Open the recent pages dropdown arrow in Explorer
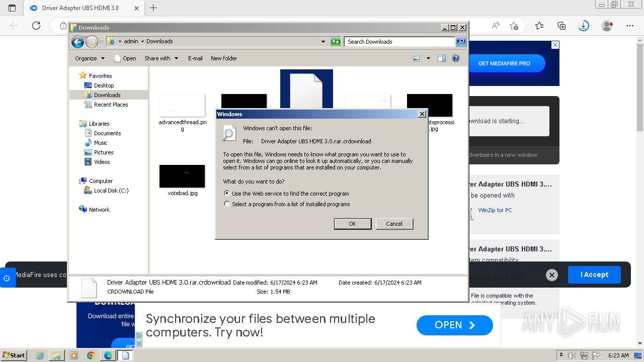The width and height of the screenshot is (644, 362). (x=101, y=42)
